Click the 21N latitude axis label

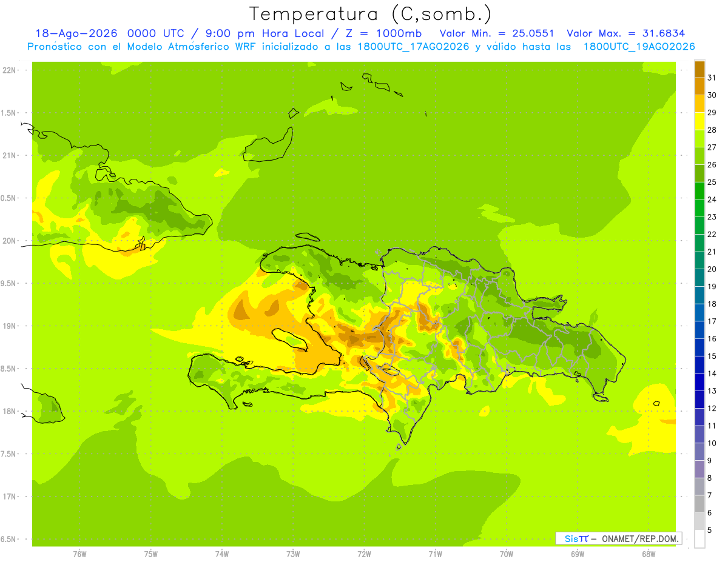tap(10, 155)
